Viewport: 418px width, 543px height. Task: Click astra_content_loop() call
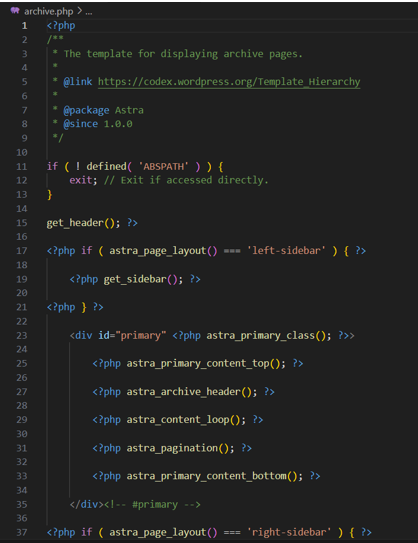click(183, 420)
